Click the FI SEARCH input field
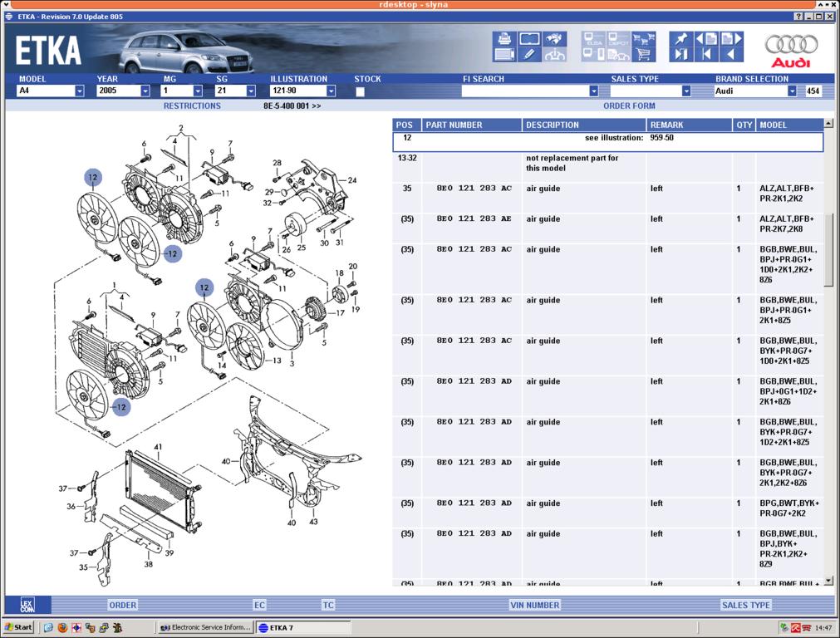The image size is (840, 638). pyautogui.click(x=525, y=91)
